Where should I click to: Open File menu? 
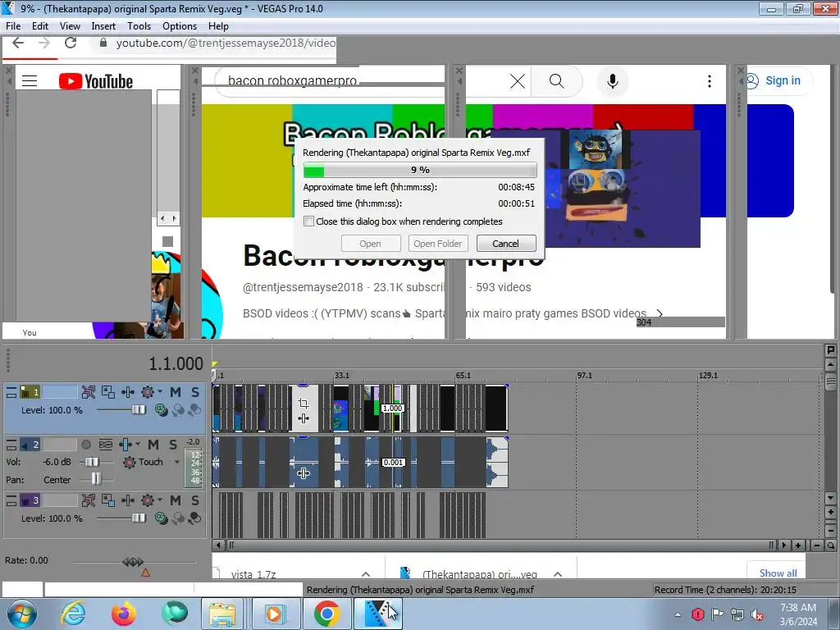click(13, 26)
